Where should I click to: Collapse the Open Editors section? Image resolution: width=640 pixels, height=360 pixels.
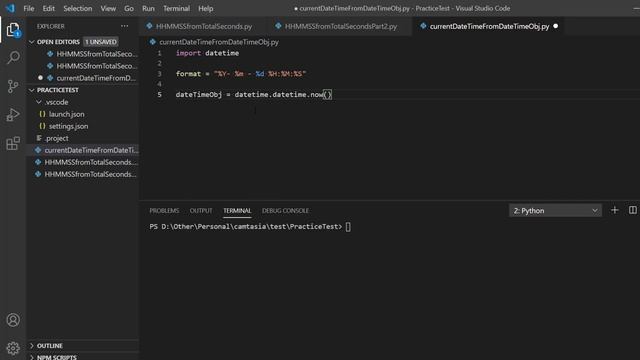click(x=31, y=42)
